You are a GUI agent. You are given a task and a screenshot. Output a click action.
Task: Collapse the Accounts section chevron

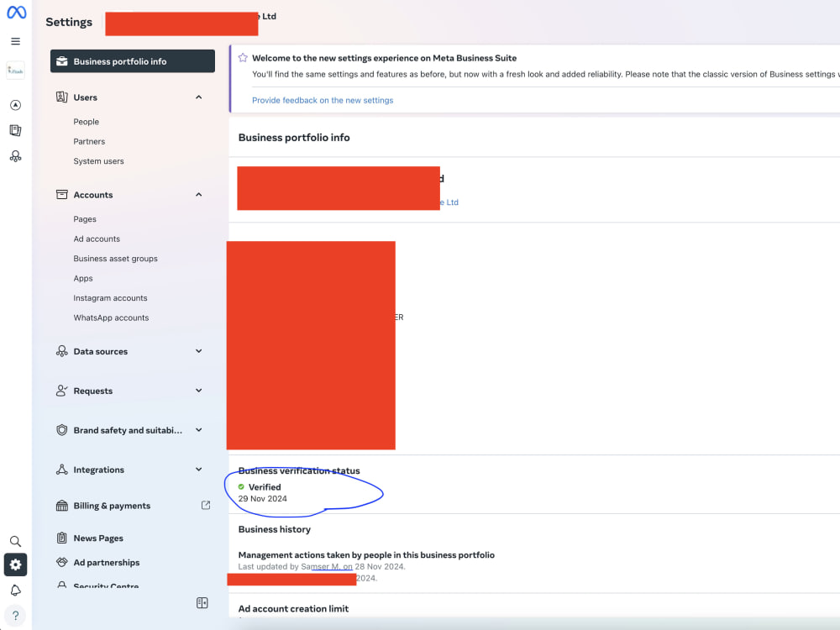click(199, 195)
